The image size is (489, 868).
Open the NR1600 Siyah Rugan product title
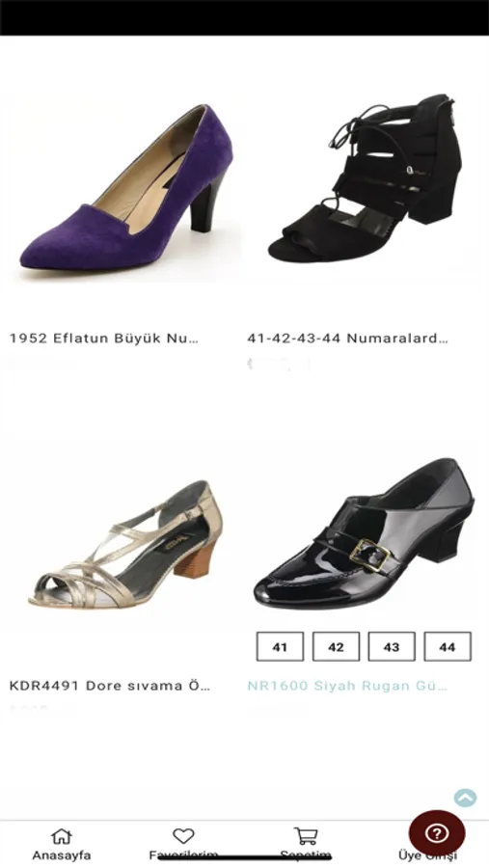click(347, 686)
